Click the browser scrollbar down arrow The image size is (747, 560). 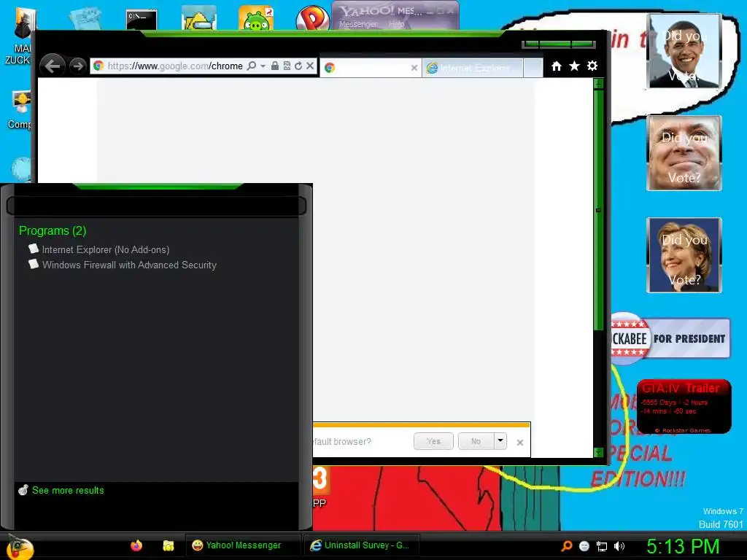coord(598,452)
